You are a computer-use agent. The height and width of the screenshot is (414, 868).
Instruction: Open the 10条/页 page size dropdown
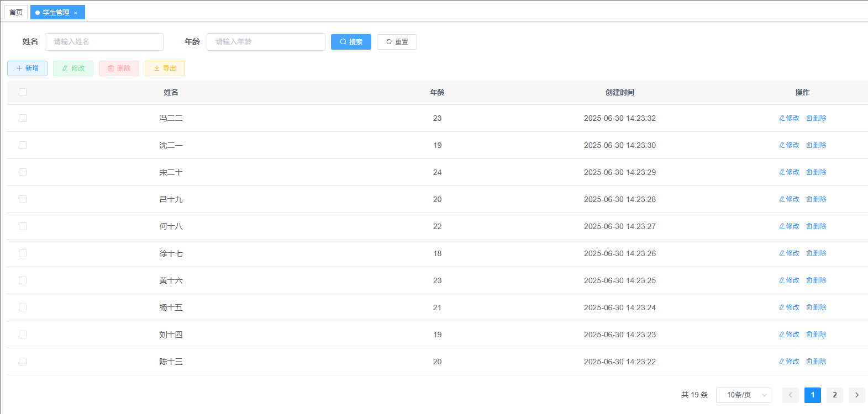click(743, 395)
